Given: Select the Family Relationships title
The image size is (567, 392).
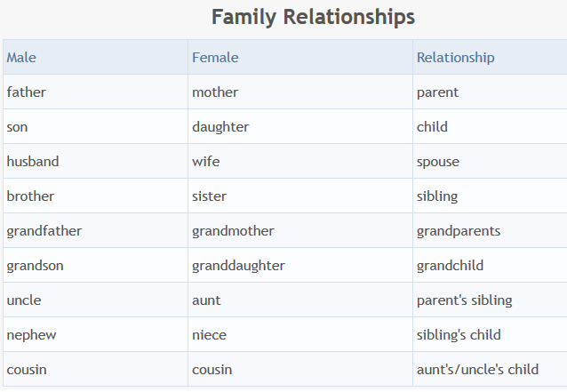Looking at the screenshot, I should (x=313, y=17).
